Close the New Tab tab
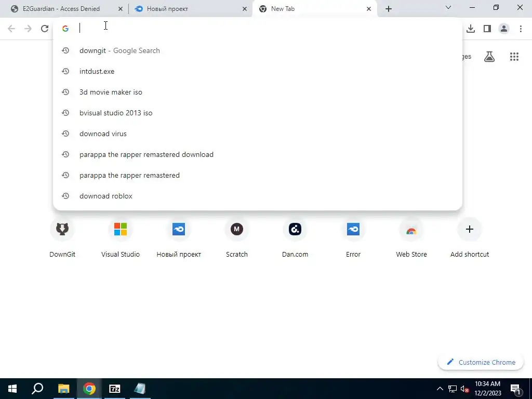Screen dimensions: 532x399 pyautogui.click(x=369, y=9)
